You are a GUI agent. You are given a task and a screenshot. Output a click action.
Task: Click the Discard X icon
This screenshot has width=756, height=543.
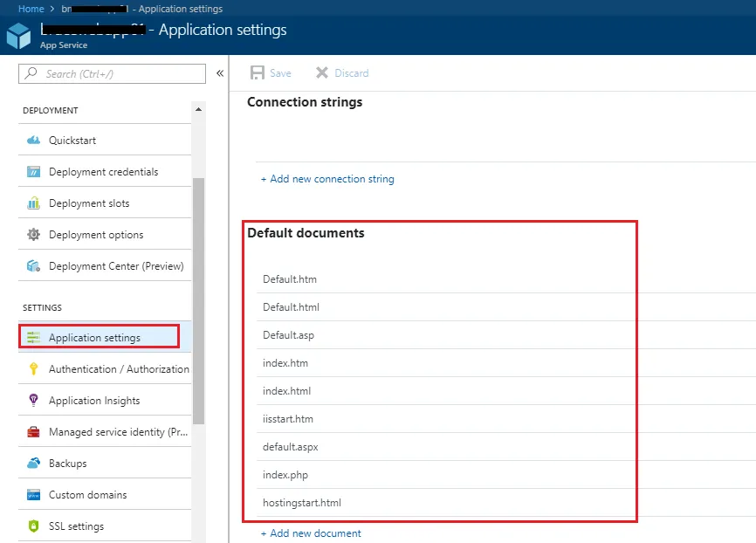[321, 72]
